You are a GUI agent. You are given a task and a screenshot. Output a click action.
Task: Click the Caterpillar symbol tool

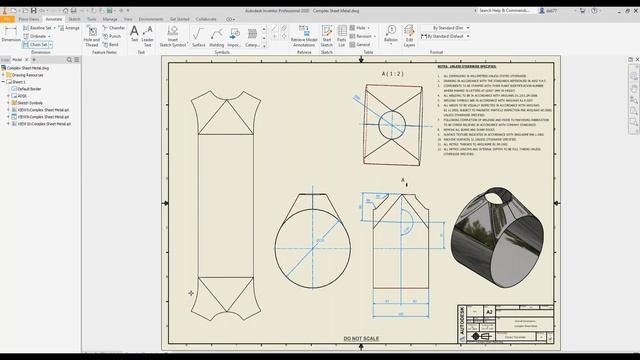tap(252, 37)
